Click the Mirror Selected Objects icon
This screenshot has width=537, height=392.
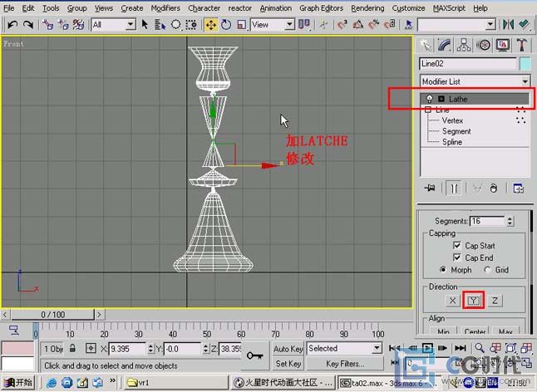point(508,25)
